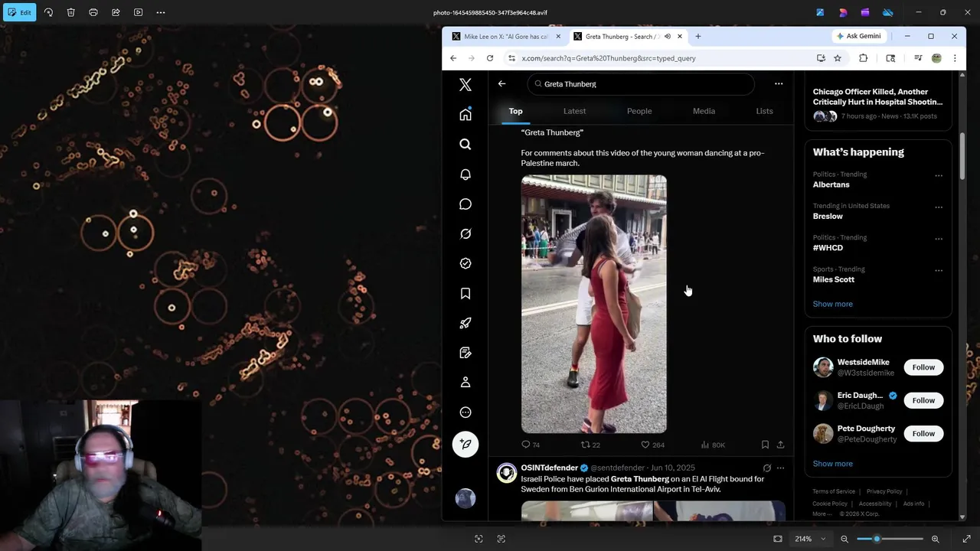Bookmark the dancing video post
This screenshot has height=551, width=980.
[x=765, y=445]
